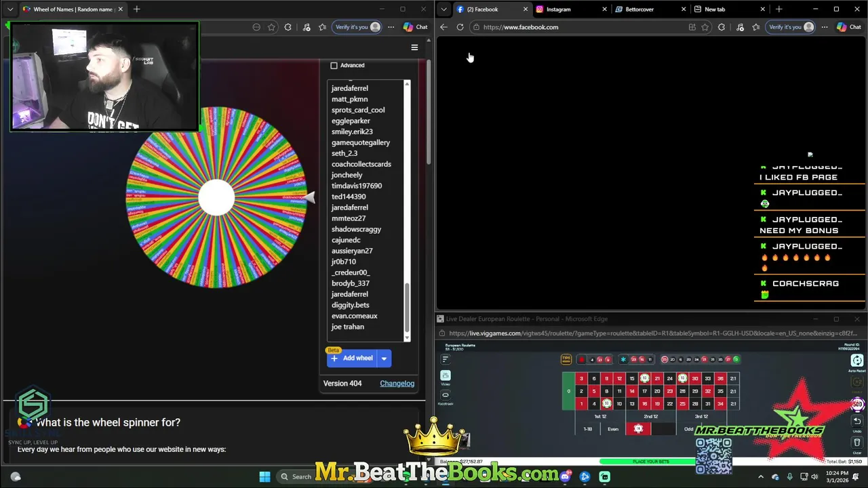Open the Copilot Chat button in the left browser

tap(415, 27)
